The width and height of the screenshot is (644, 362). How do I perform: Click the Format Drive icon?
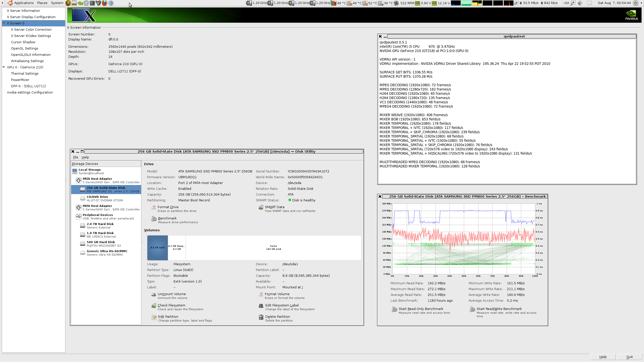point(154,207)
